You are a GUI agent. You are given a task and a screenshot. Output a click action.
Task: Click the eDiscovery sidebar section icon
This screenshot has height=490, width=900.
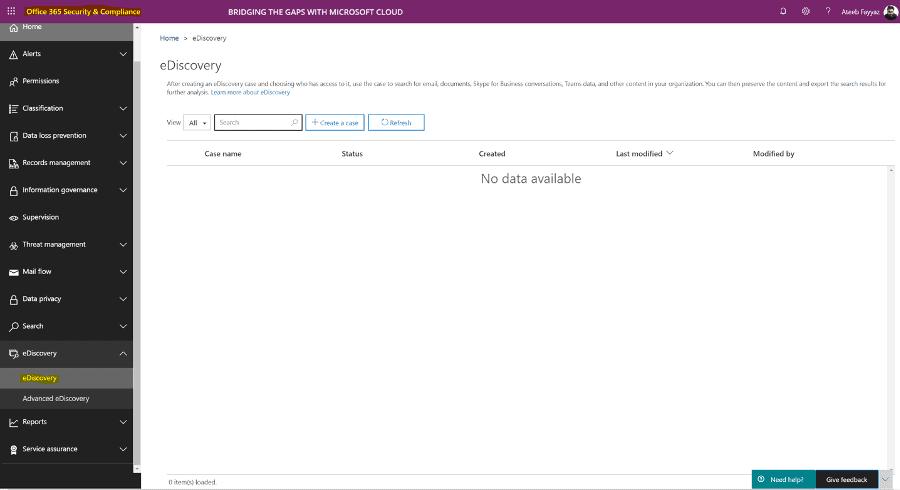14,354
